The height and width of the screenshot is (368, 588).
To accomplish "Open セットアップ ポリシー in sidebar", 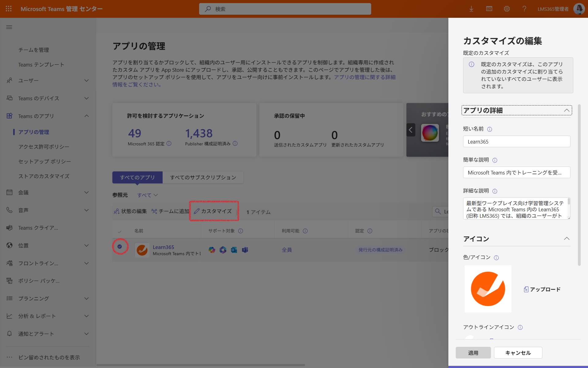I will click(x=45, y=162).
